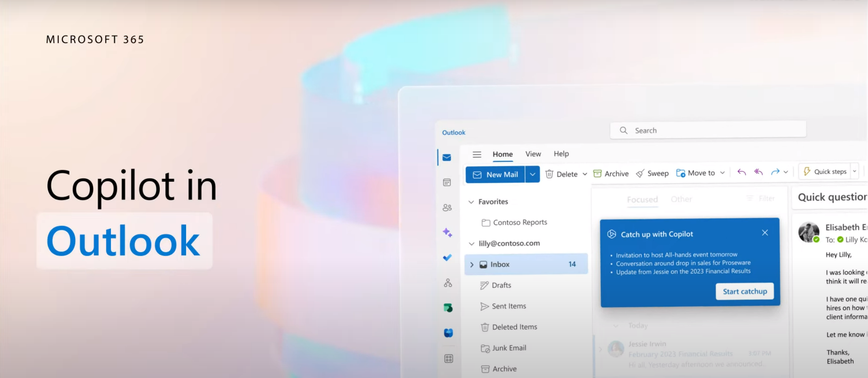Image resolution: width=868 pixels, height=378 pixels.
Task: Click inside the Search box
Action: pyautogui.click(x=708, y=130)
